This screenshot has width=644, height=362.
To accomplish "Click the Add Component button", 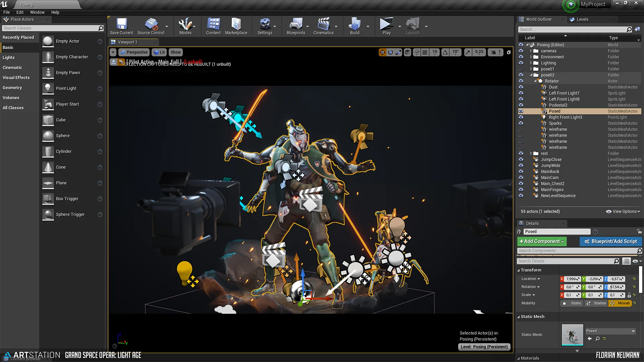I will (x=542, y=241).
